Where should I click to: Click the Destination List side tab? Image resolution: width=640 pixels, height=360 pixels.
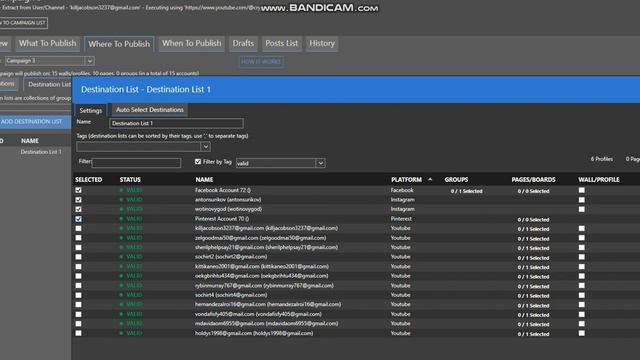(x=49, y=84)
